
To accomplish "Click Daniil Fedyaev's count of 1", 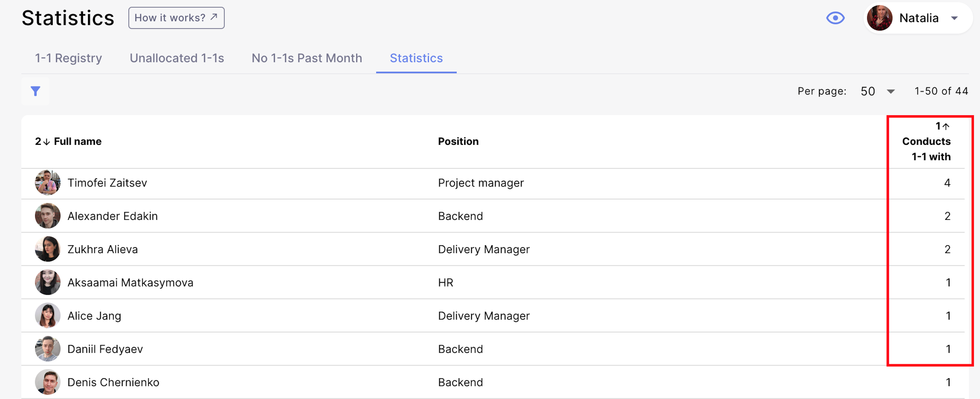I will (948, 349).
